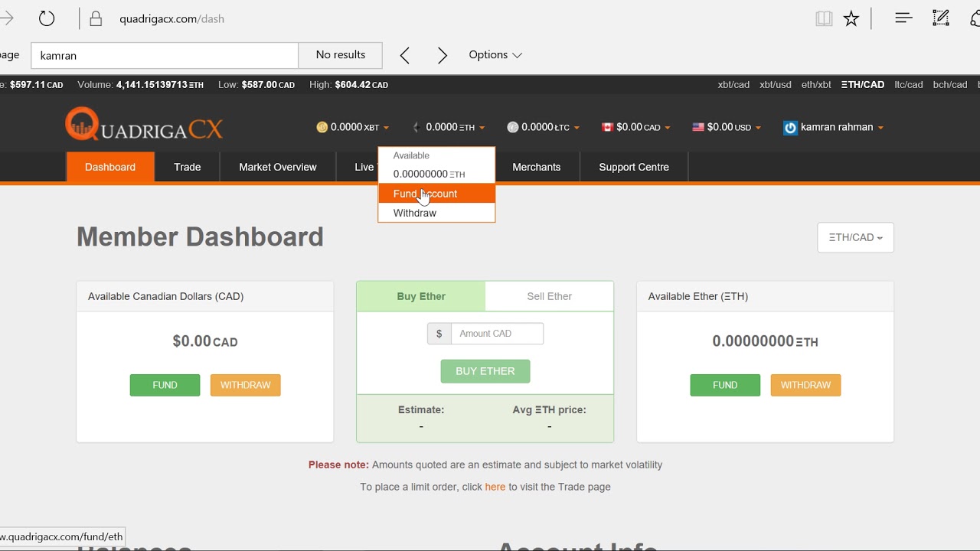Image resolution: width=980 pixels, height=551 pixels.
Task: Click the browser address bar URL
Action: pos(171,19)
